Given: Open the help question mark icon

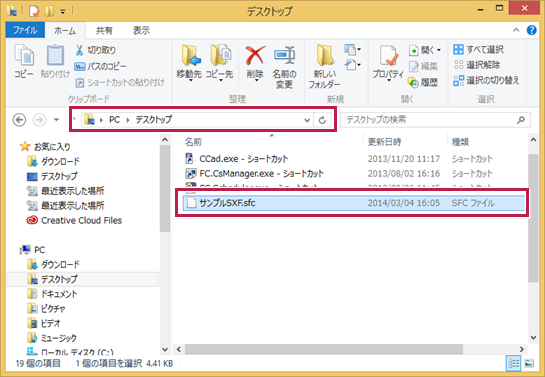Looking at the screenshot, I should pyautogui.click(x=531, y=30).
